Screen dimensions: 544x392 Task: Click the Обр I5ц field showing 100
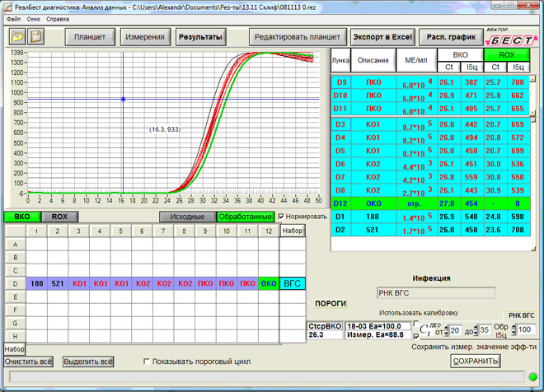527,329
